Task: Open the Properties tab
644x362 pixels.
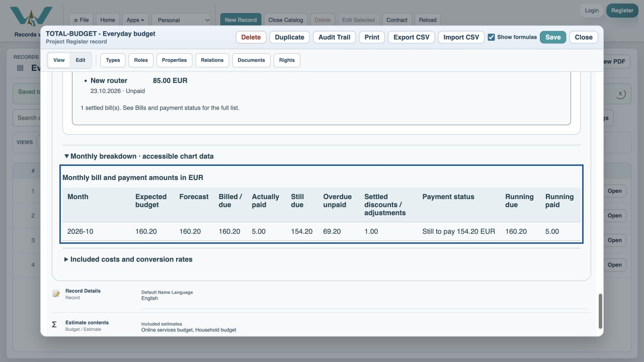Action: (175, 60)
